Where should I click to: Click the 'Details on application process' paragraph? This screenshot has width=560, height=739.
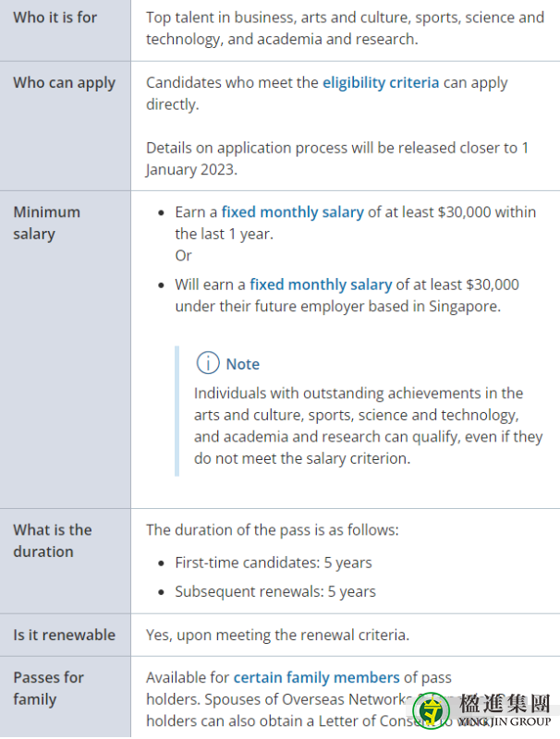[x=337, y=158]
